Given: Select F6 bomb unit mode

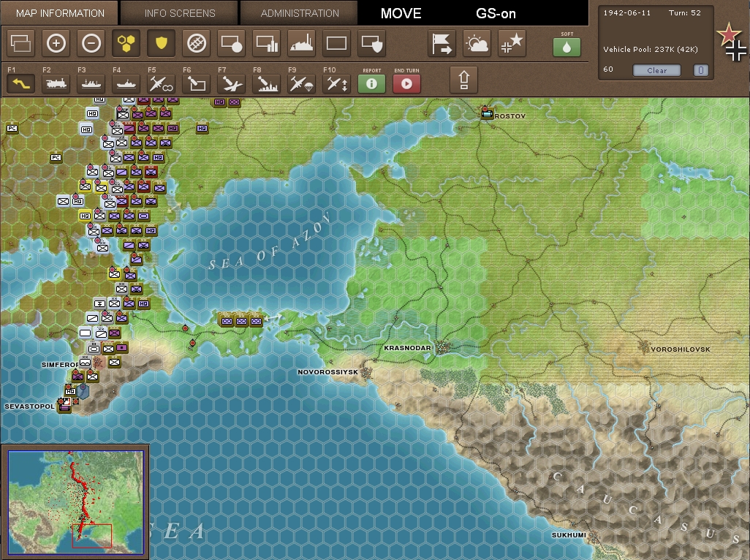Looking at the screenshot, I should 196,83.
